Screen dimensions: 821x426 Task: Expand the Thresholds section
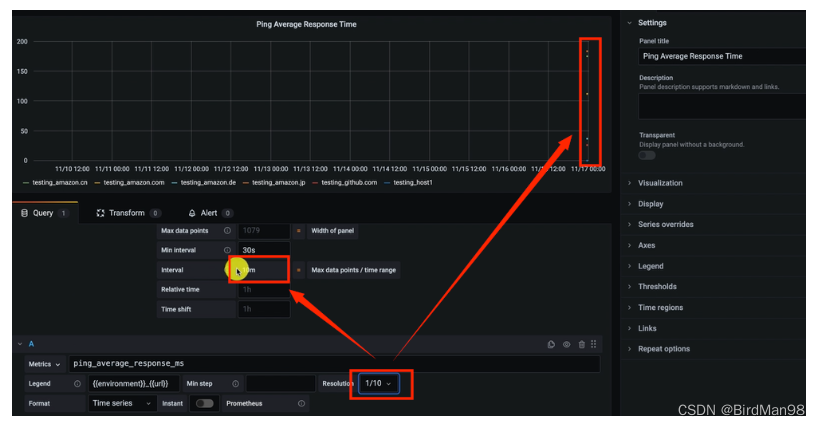[657, 287]
